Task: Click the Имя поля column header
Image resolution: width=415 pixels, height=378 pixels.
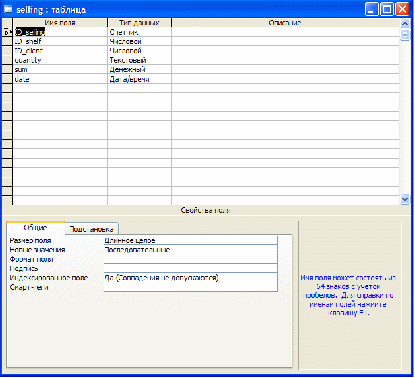Action: [x=60, y=23]
